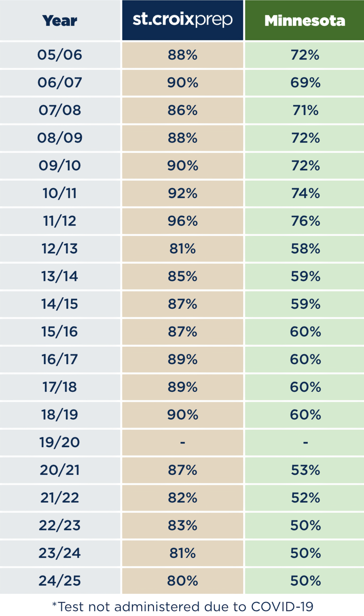This screenshot has height=616, width=364.
Task: Select the 11/12 year cell
Action: (x=60, y=221)
